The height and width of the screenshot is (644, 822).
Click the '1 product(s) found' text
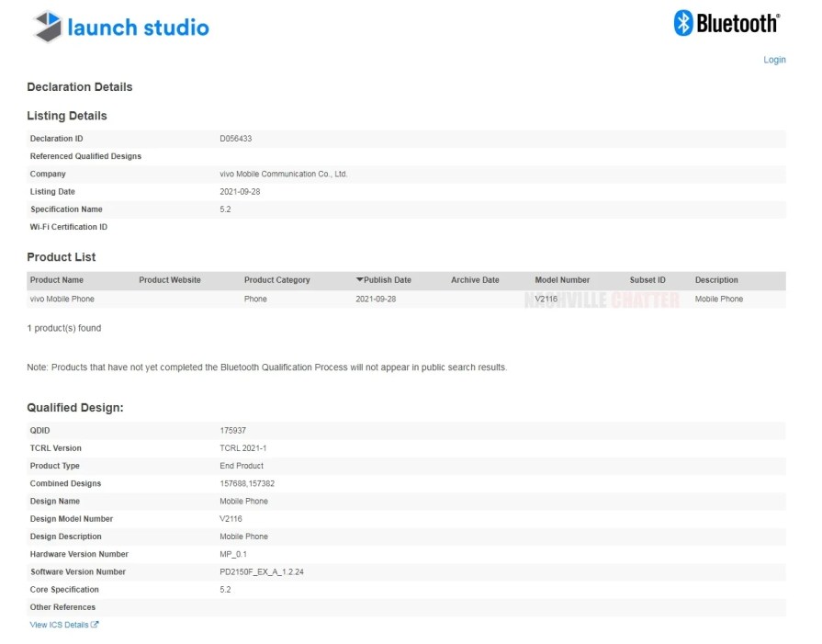(x=64, y=328)
